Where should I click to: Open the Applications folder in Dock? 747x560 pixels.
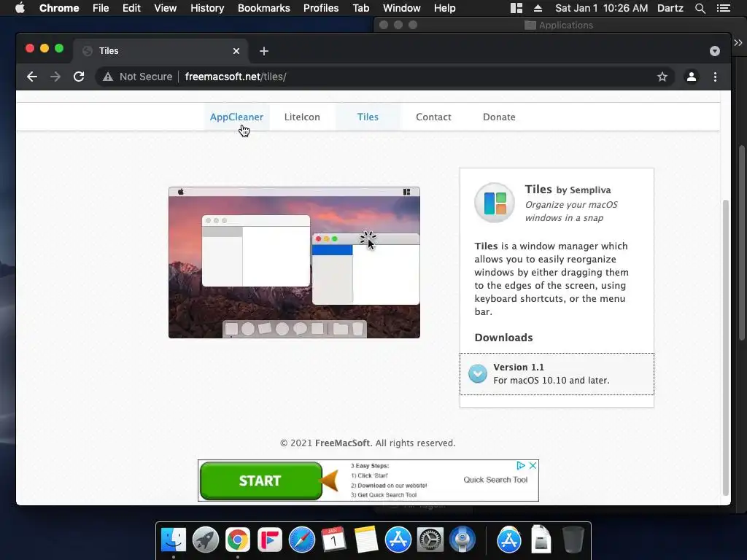[x=508, y=540]
